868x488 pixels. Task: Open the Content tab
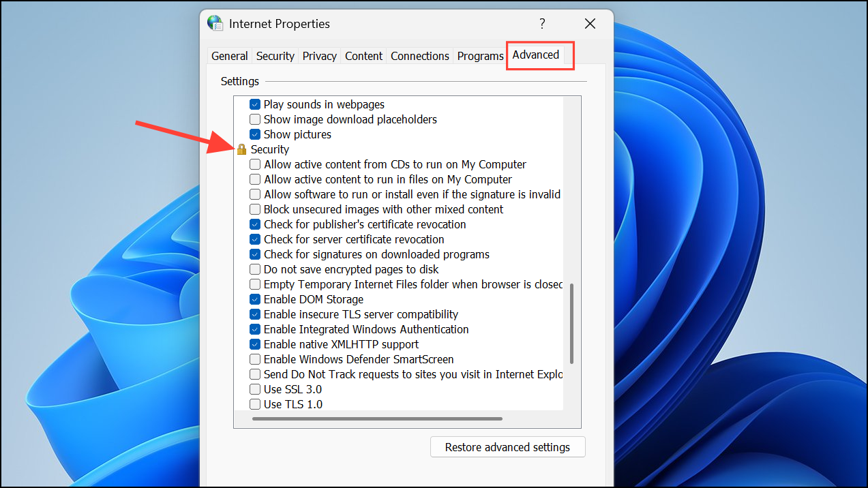pos(363,56)
